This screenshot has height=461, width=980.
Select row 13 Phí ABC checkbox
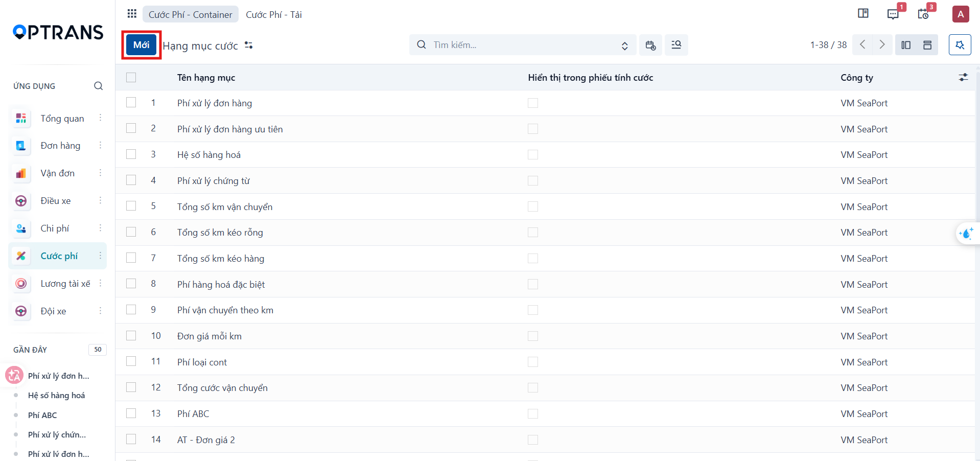point(131,413)
